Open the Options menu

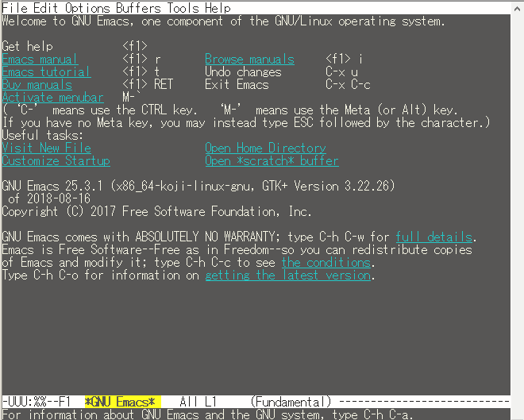(87, 8)
